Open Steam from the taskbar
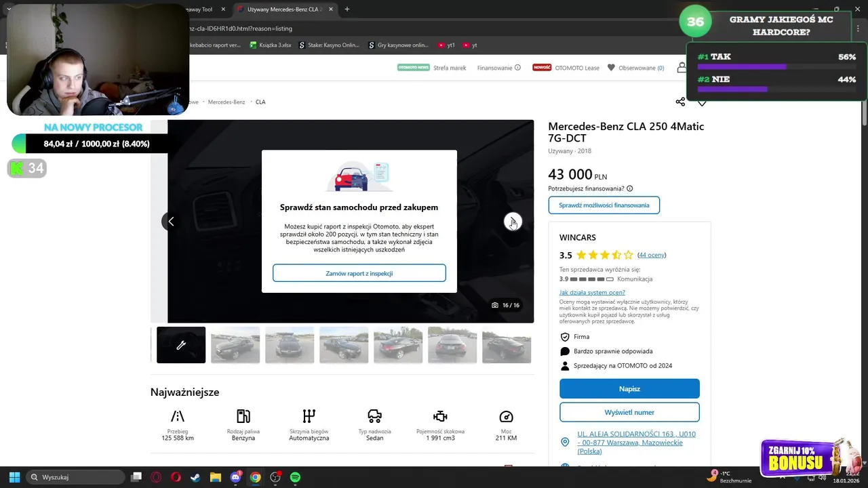 pos(195,477)
